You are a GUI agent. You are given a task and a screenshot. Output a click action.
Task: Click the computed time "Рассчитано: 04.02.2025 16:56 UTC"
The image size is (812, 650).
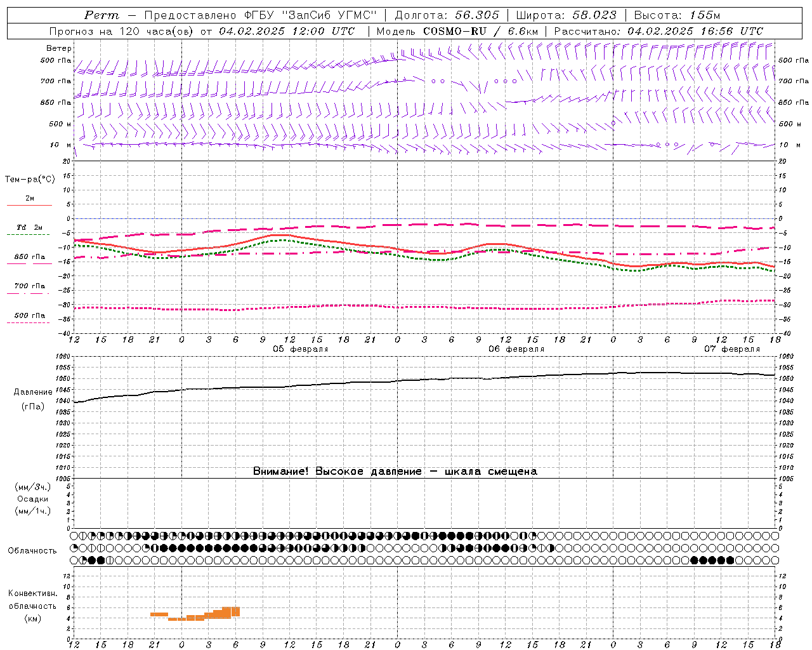tap(658, 31)
